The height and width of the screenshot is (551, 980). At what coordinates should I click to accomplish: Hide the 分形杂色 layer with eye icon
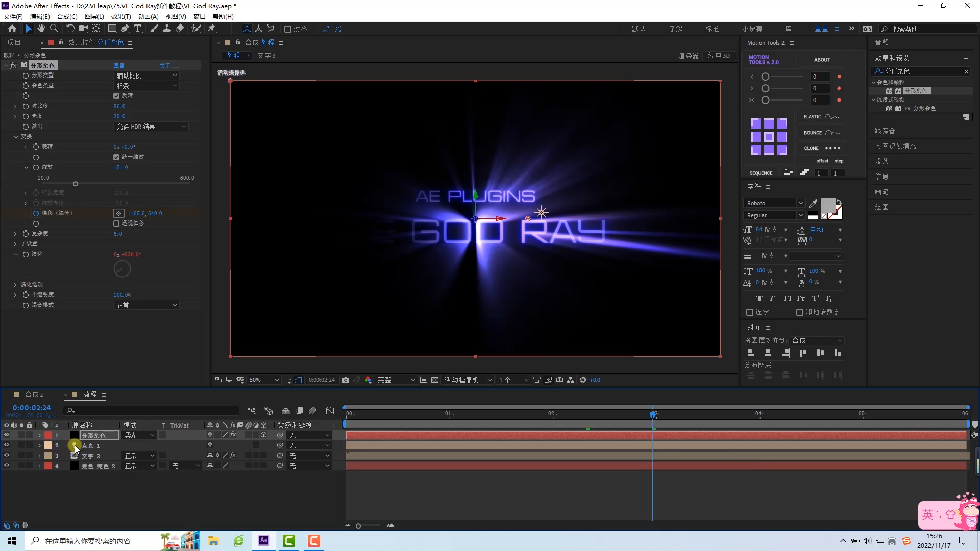coord(7,435)
